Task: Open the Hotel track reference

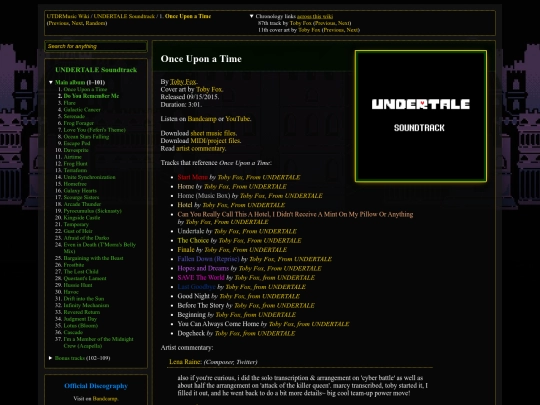Action: [x=185, y=205]
